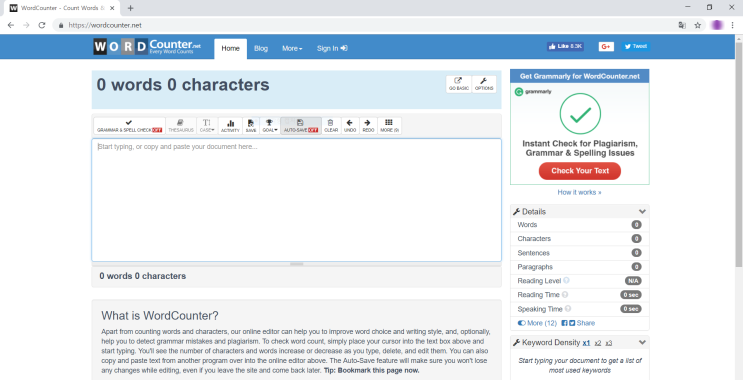Bookmark this page with the star
The width and height of the screenshot is (743, 380).
click(698, 25)
